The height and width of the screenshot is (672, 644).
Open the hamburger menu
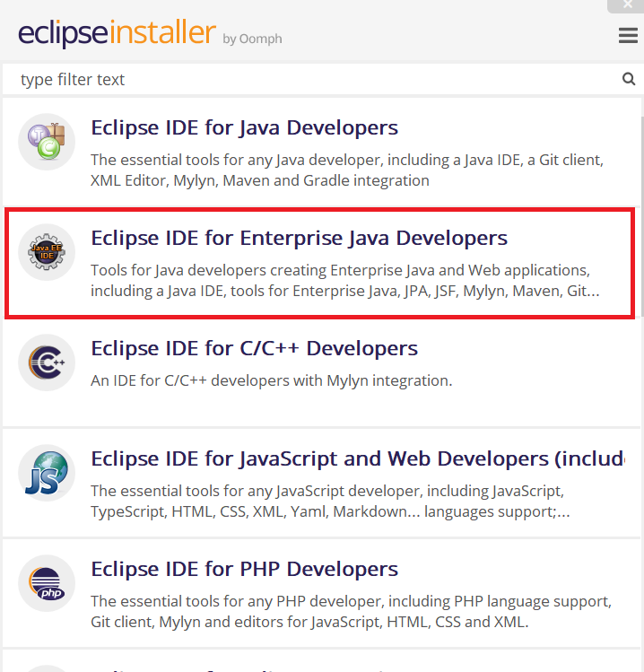[x=628, y=36]
